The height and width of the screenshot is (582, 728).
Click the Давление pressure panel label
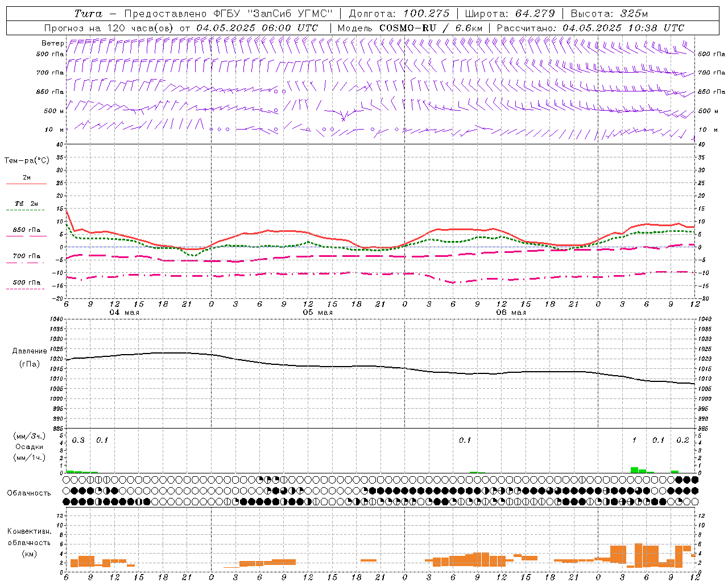[30, 351]
